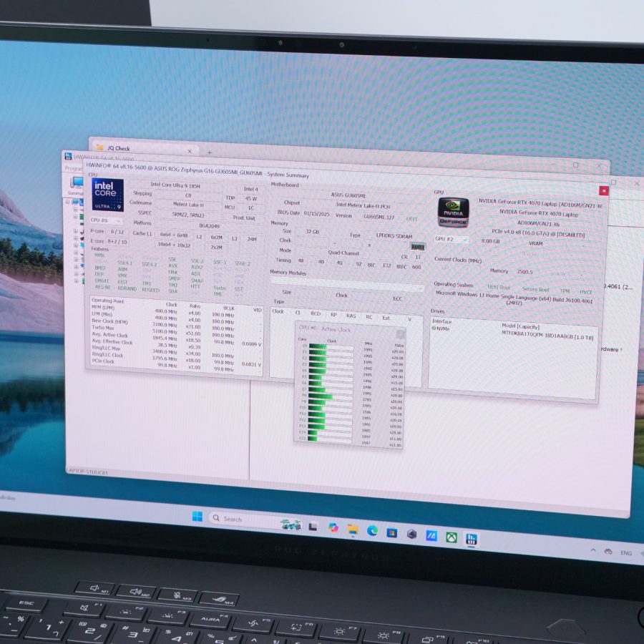Click the "45 W" TDP value
The height and width of the screenshot is (644, 644).
(251, 199)
